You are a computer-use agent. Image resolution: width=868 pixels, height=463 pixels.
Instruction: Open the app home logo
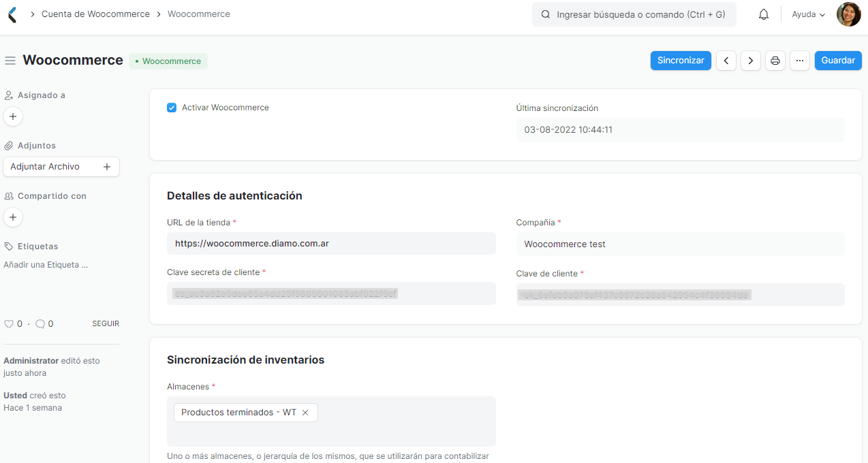point(12,14)
